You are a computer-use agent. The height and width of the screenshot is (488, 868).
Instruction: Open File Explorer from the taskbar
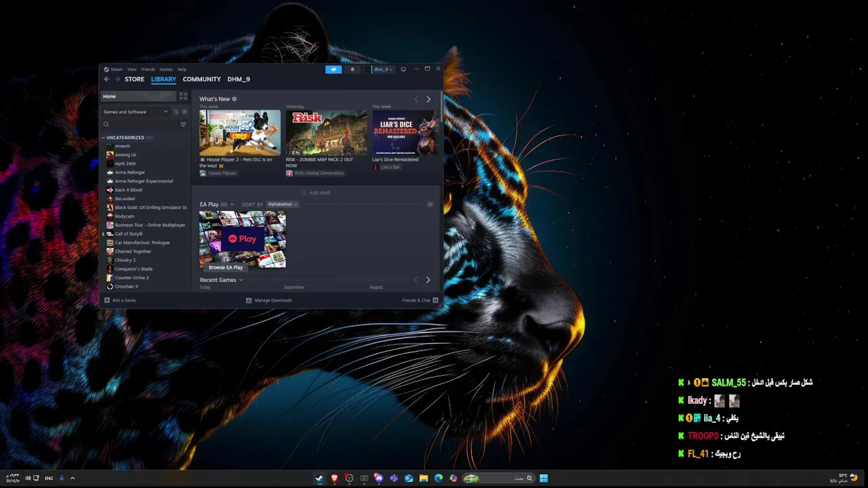(x=424, y=479)
